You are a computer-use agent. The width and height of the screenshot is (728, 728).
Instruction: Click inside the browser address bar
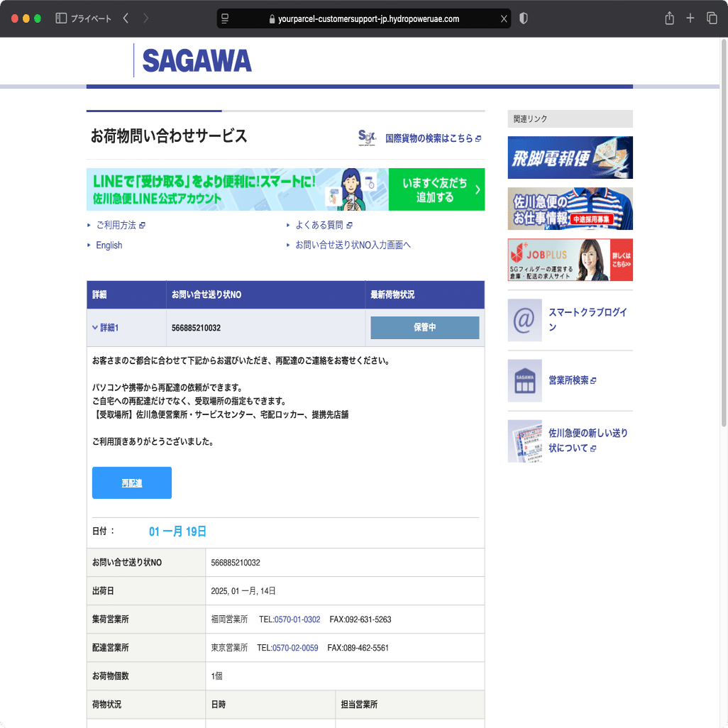click(x=363, y=18)
